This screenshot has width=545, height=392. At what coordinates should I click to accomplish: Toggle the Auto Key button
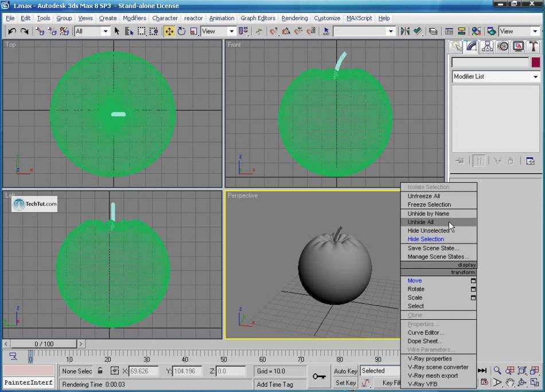345,371
